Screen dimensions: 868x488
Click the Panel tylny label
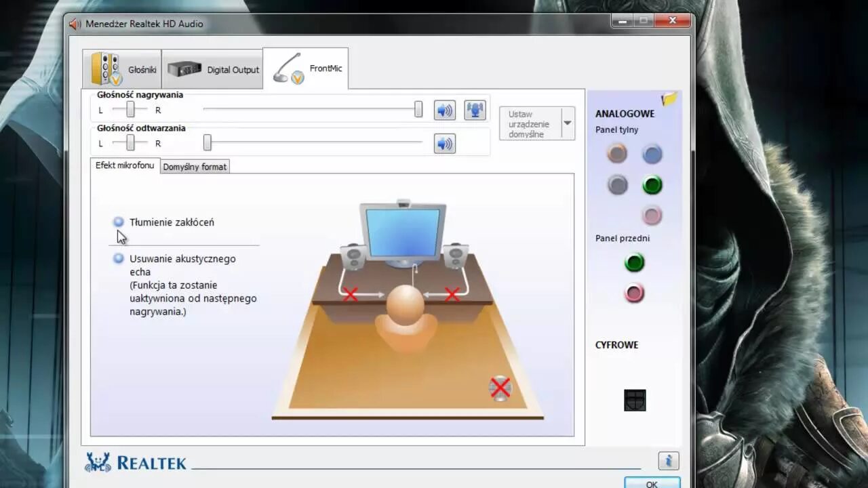click(617, 129)
